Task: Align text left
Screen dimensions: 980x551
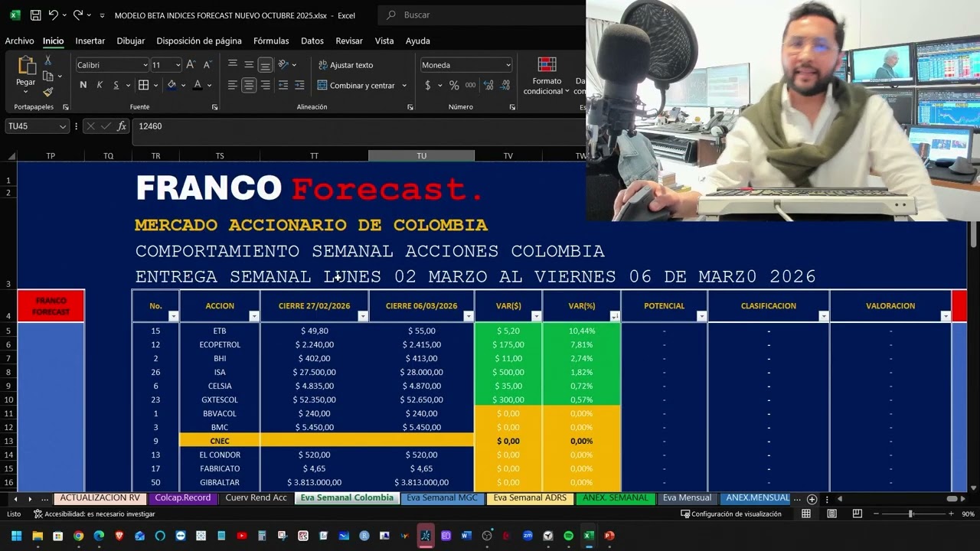Action: pyautogui.click(x=233, y=85)
